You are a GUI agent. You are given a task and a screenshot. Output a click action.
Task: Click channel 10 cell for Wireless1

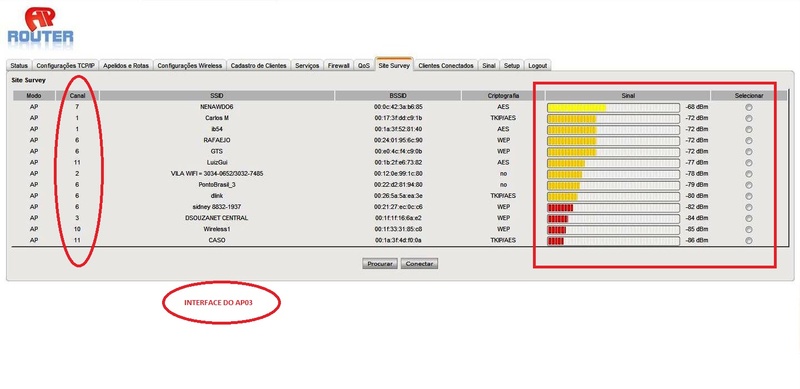coord(77,230)
